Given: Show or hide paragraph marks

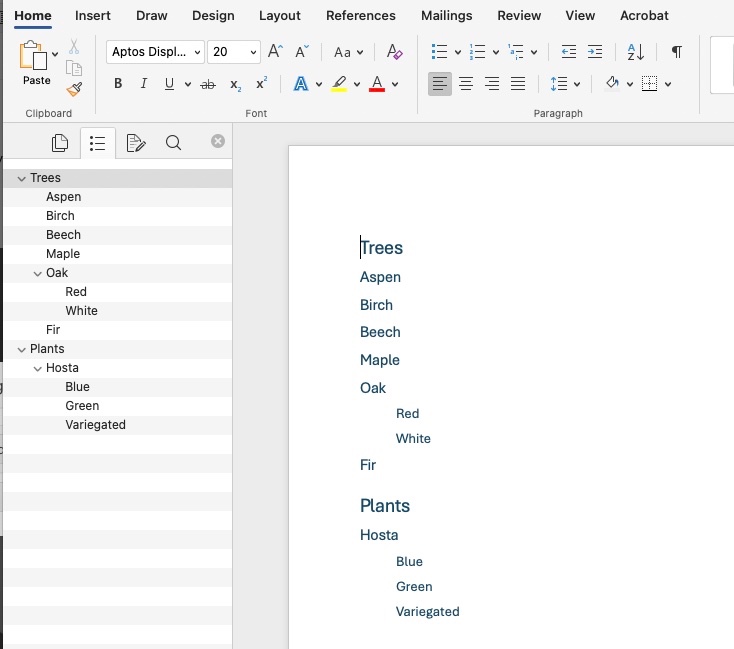Looking at the screenshot, I should tap(677, 52).
